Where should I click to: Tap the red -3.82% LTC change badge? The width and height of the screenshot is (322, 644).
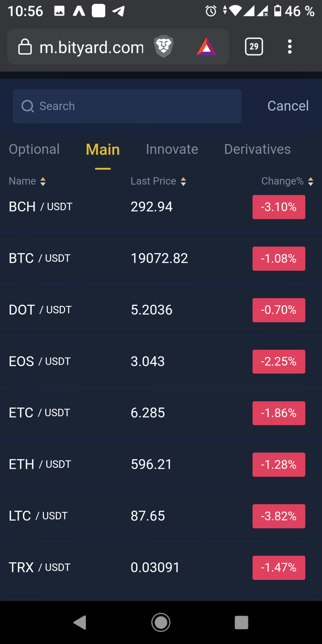click(x=279, y=516)
